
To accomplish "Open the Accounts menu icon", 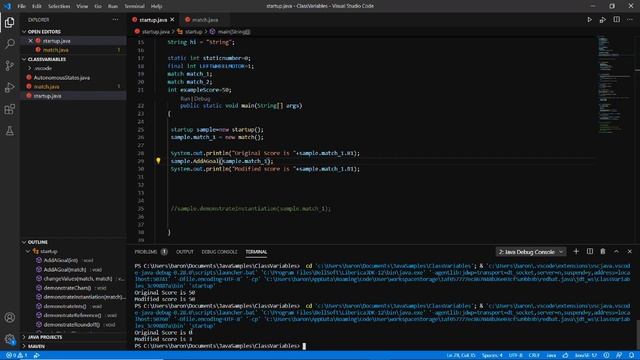I will [x=9, y=317].
